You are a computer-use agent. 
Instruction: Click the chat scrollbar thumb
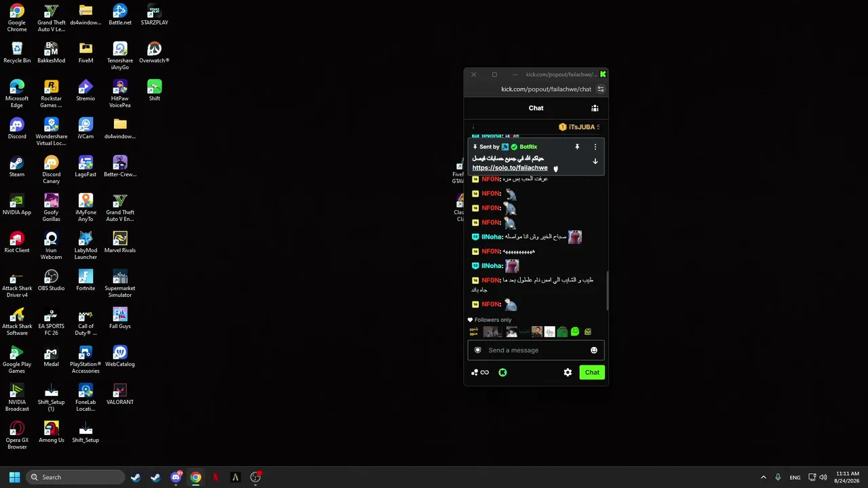point(608,291)
